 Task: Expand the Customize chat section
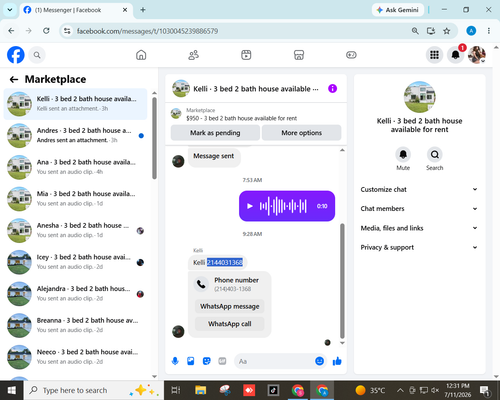419,189
